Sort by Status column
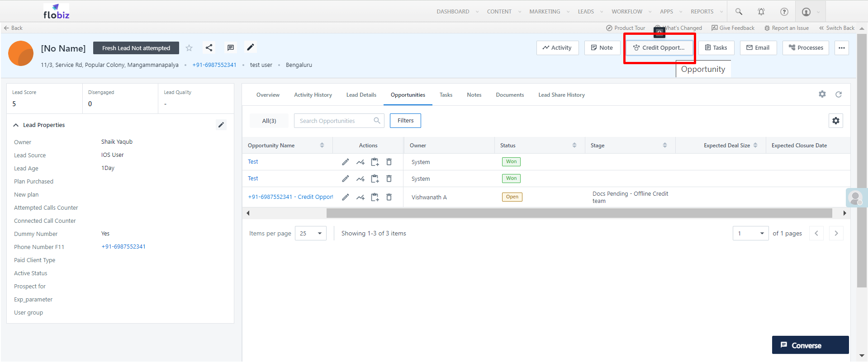 tap(574, 145)
